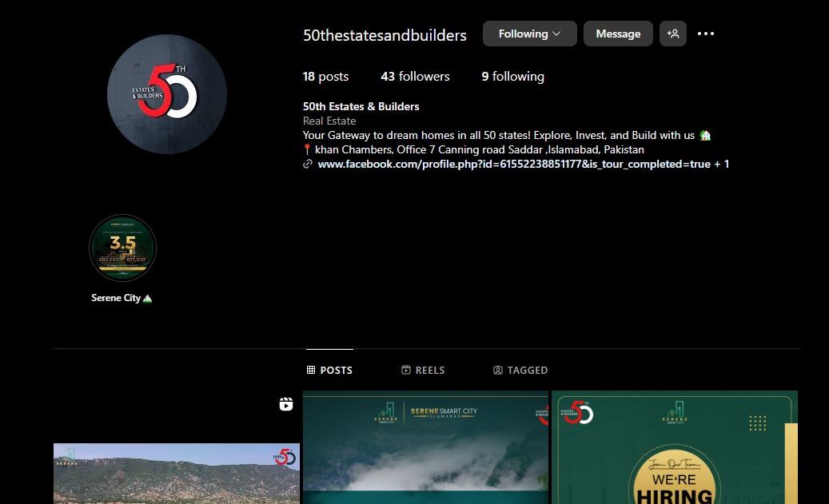The width and height of the screenshot is (829, 504).
Task: Click the khan Chambers address line
Action: [x=473, y=150]
